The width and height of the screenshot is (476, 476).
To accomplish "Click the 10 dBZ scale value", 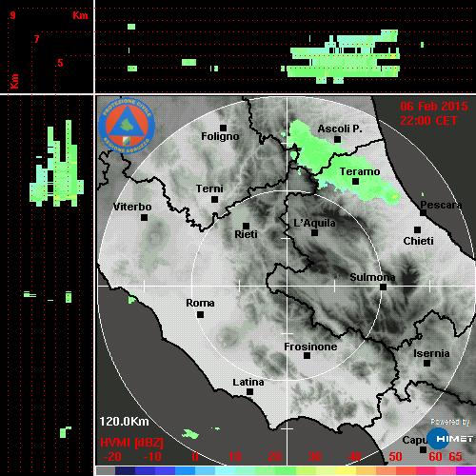I will pyautogui.click(x=234, y=457).
